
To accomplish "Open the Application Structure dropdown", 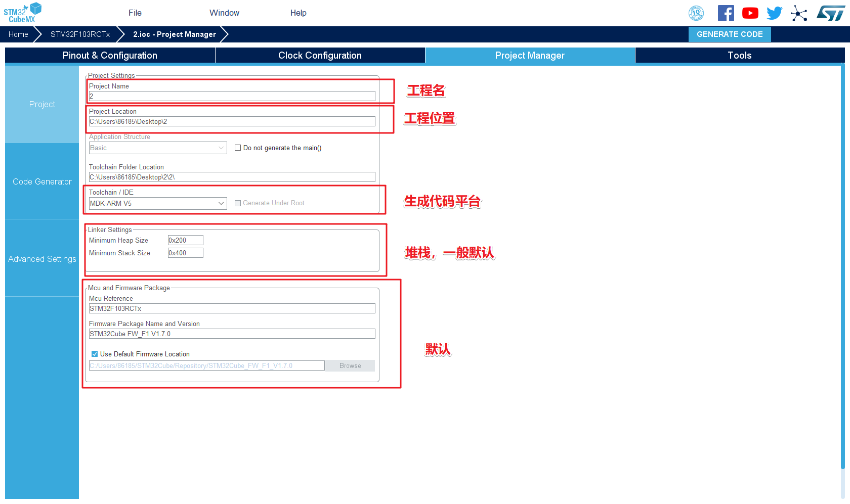I will pos(158,148).
